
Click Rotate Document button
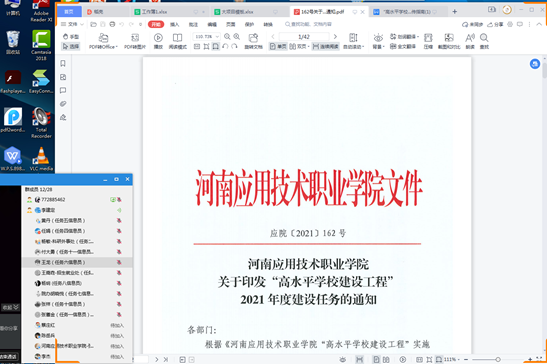253,41
